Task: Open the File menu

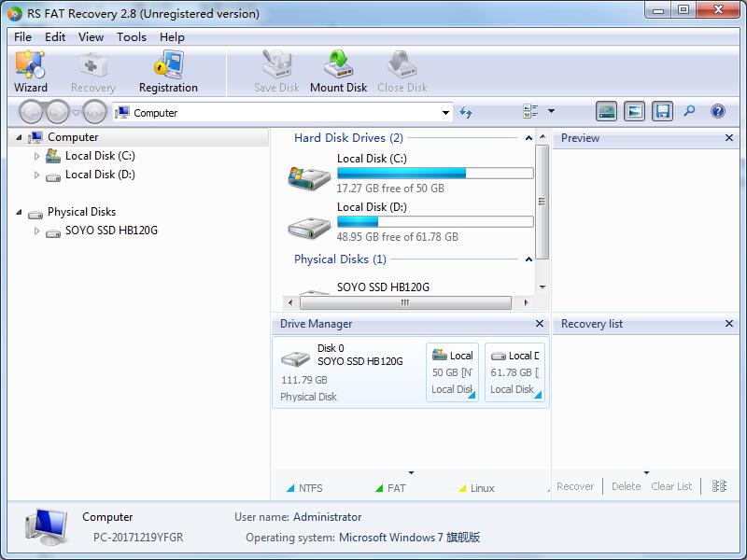Action: [x=21, y=37]
